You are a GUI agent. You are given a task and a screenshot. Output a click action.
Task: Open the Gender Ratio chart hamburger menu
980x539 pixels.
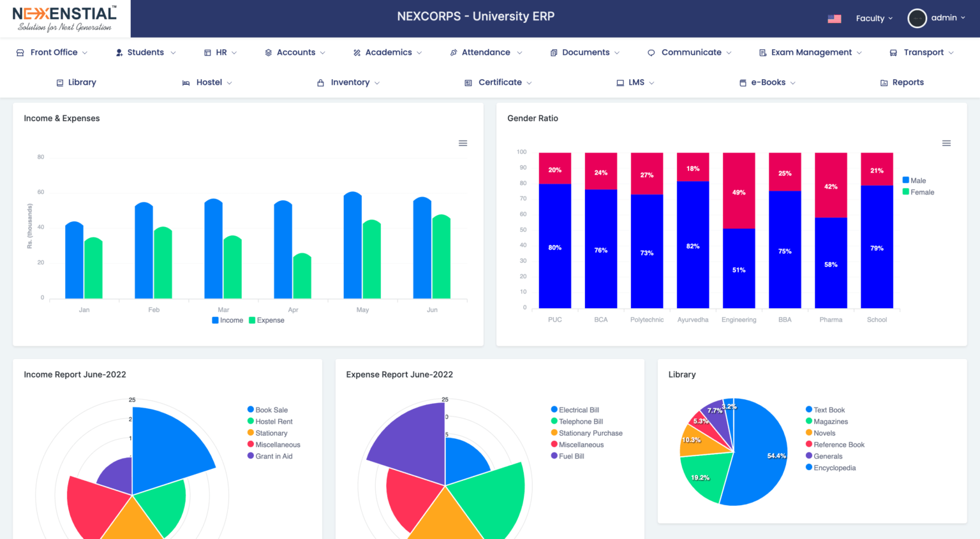[946, 143]
